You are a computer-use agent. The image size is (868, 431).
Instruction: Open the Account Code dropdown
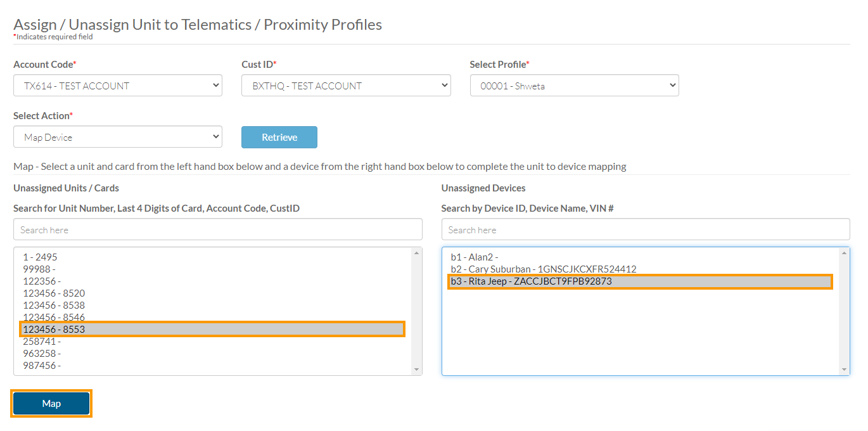[117, 85]
